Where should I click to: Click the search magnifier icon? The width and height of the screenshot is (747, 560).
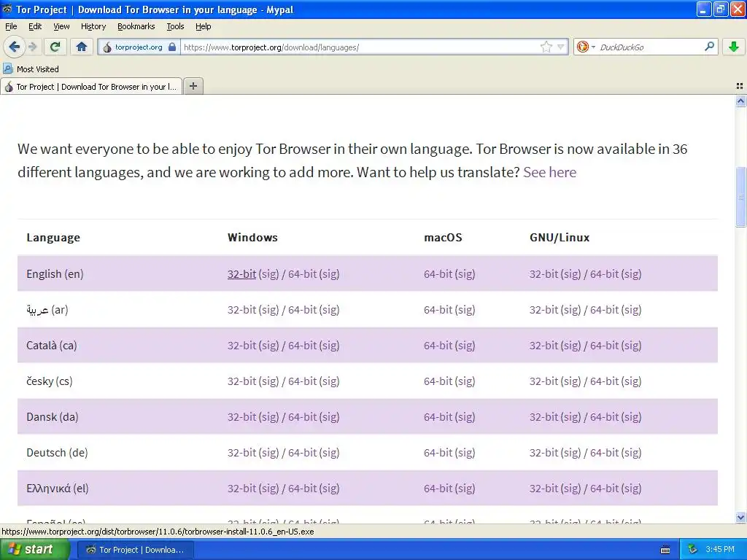coord(709,47)
